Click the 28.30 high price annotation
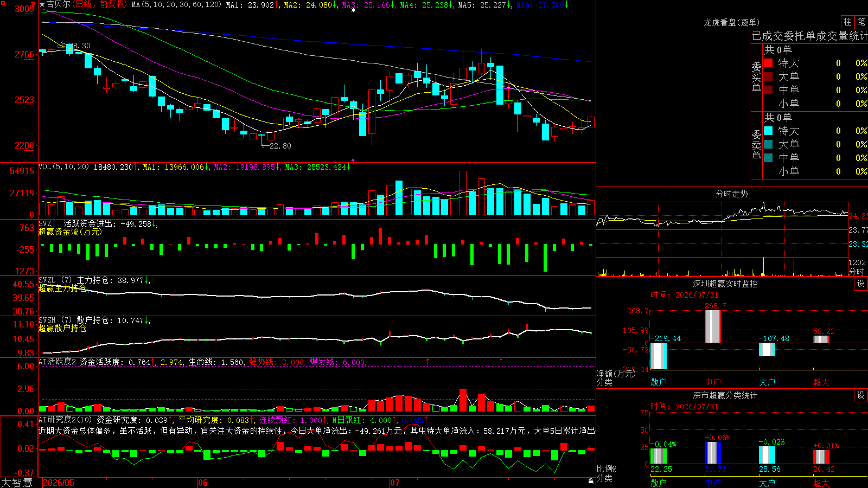This screenshot has height=488, width=868. 80,46
